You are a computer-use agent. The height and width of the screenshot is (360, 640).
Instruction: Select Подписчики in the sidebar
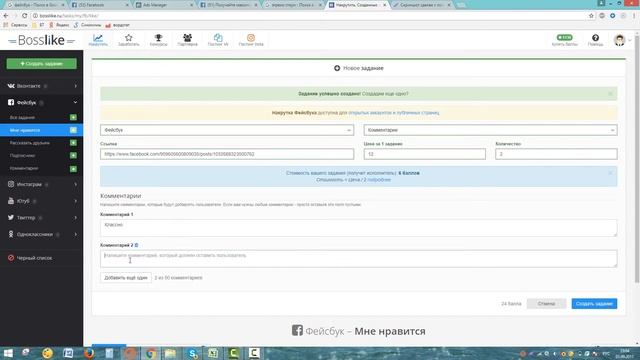pyautogui.click(x=22, y=156)
